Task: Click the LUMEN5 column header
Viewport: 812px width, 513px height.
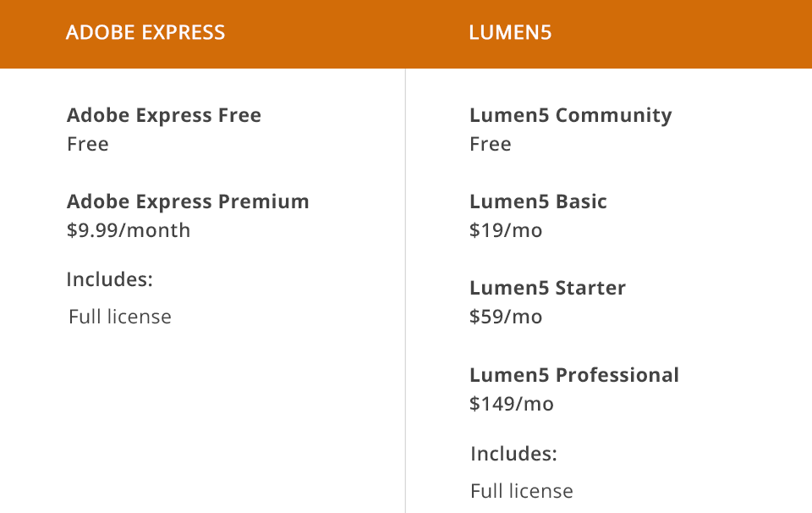Action: pos(510,33)
